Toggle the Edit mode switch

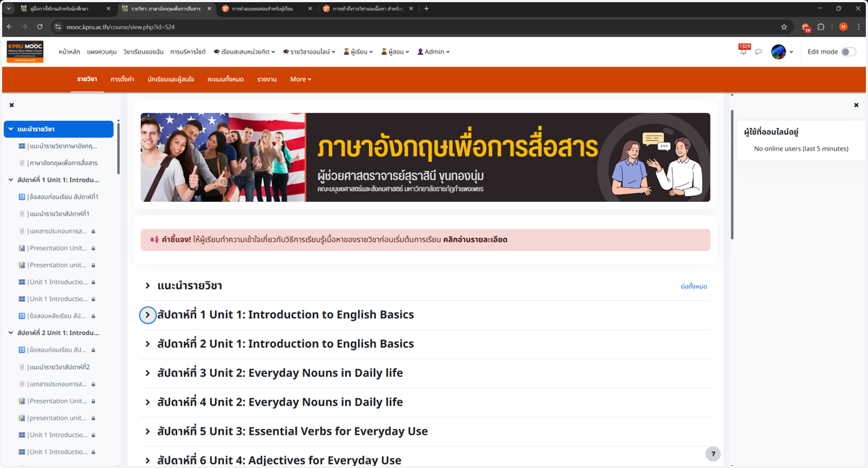(x=848, y=51)
